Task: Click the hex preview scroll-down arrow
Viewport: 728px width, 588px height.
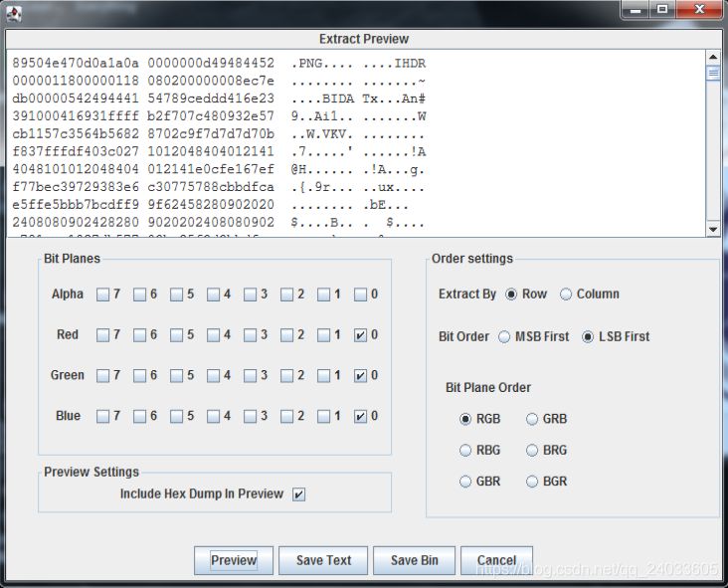Action: tap(713, 229)
